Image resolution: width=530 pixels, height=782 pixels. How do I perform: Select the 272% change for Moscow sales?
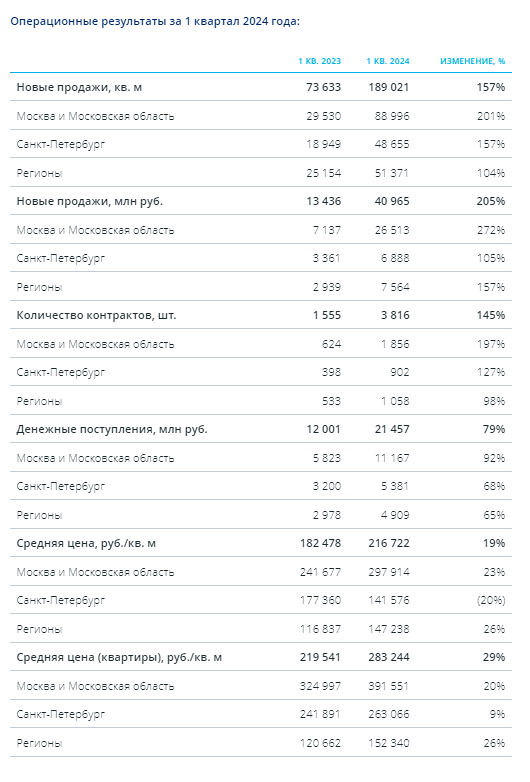tap(491, 230)
